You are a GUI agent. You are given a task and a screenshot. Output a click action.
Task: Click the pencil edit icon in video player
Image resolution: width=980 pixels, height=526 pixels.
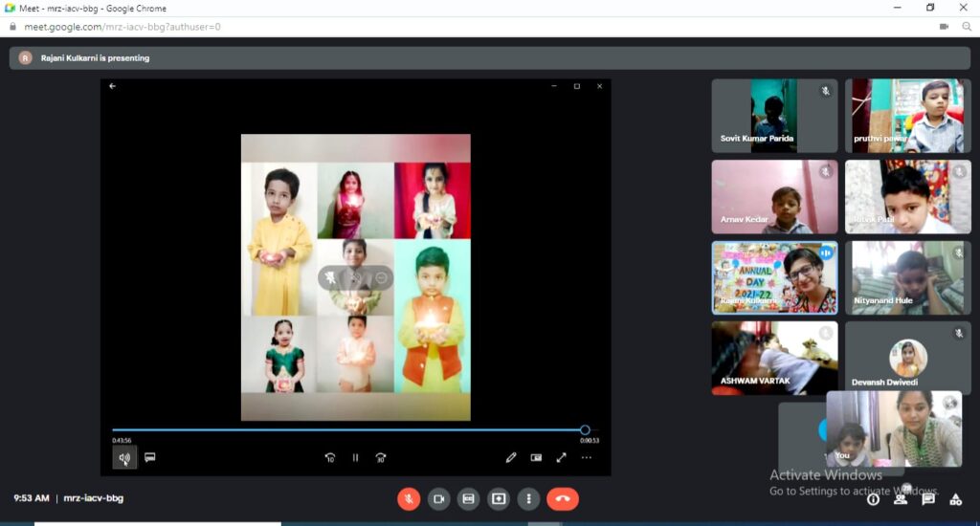(x=511, y=458)
